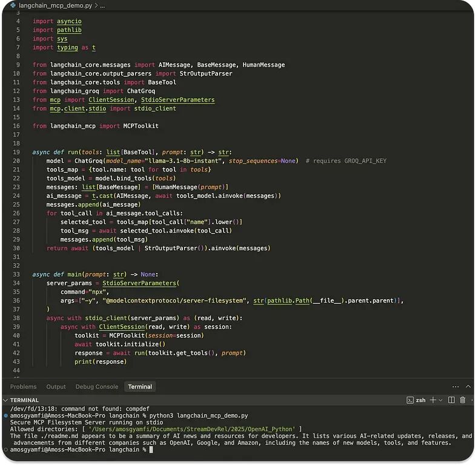The image size is (476, 465).
Task: Open the Problems panel tab
Action: (24, 386)
